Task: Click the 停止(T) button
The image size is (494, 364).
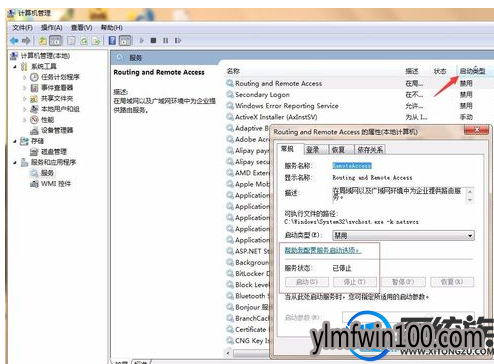Action: pyautogui.click(x=355, y=282)
